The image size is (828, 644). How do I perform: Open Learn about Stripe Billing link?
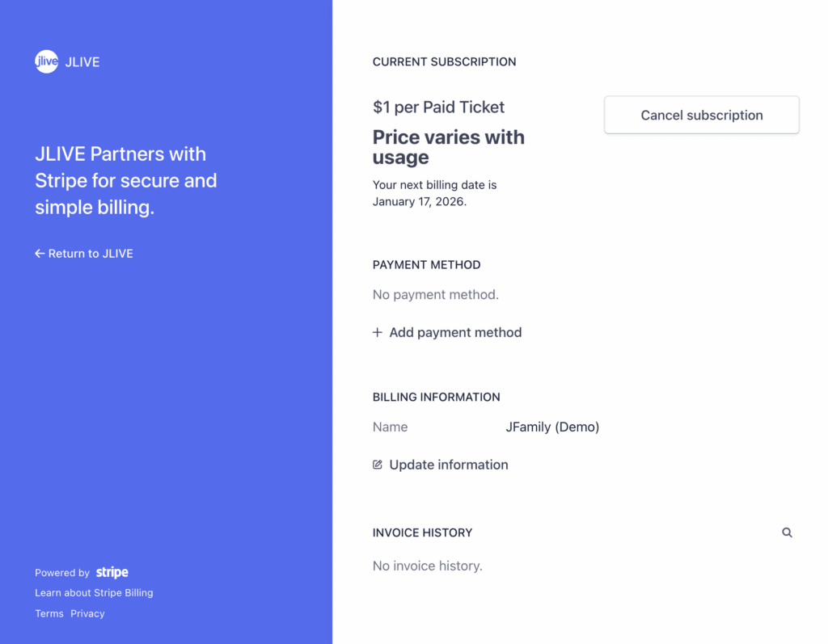click(94, 592)
